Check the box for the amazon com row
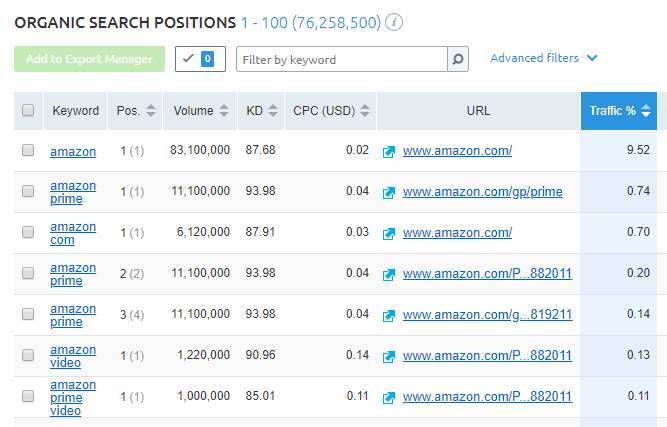This screenshot has width=667, height=427. click(28, 232)
